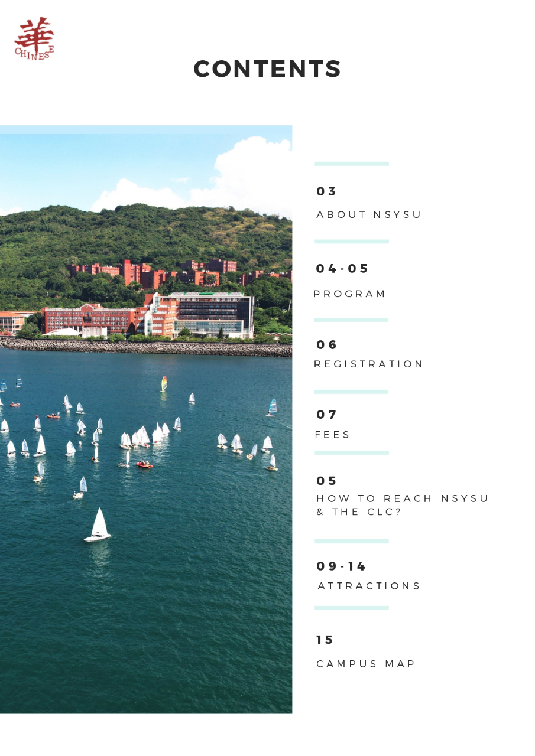Open How to Reach NSYSU entry
Image resolution: width=535 pixels, height=756 pixels.
click(x=403, y=505)
